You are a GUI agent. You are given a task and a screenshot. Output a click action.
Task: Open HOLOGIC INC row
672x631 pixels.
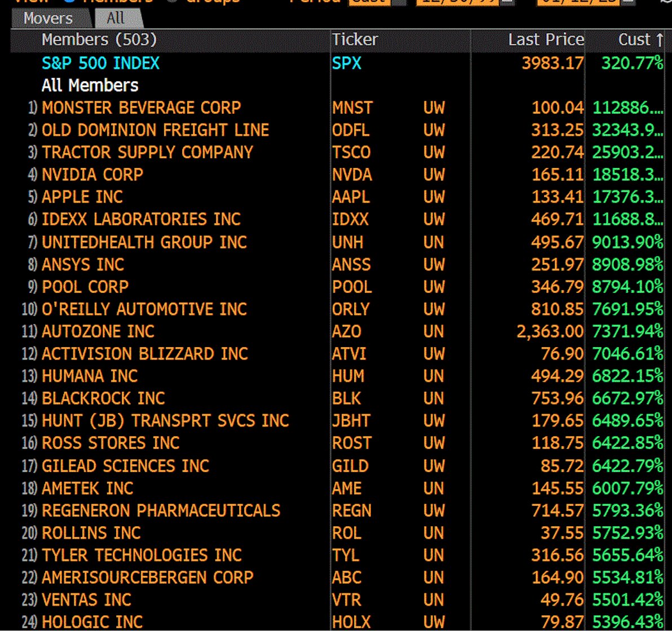click(x=337, y=622)
